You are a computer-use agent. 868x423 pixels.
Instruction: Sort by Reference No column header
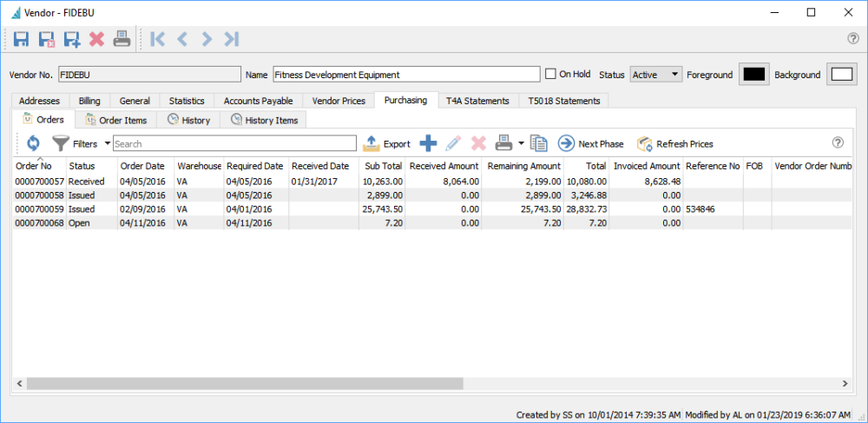713,166
